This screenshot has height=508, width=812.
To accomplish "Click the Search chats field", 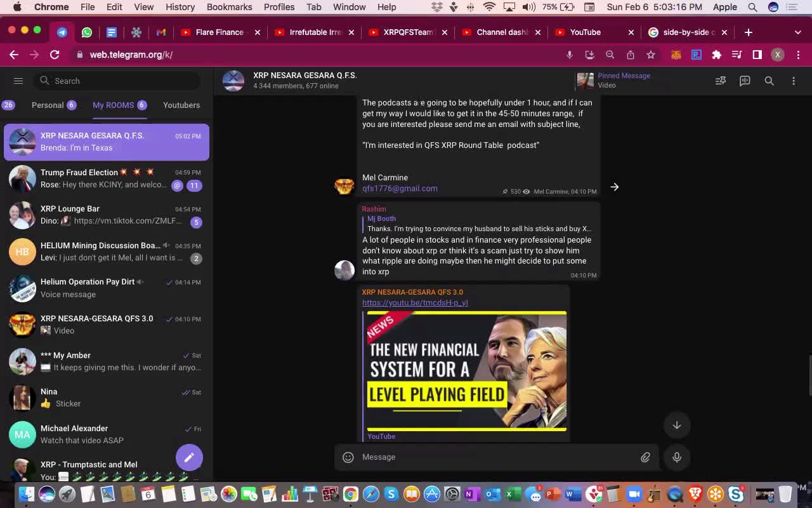I will (116, 81).
